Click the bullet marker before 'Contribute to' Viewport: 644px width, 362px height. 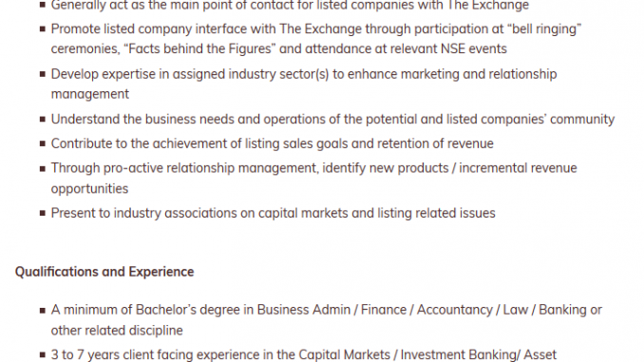(43, 143)
